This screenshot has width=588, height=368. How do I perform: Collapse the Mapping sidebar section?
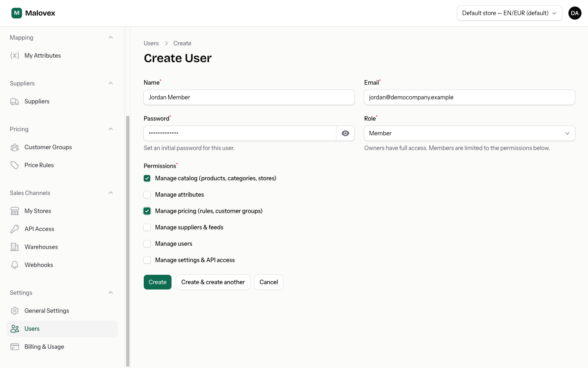coord(111,38)
